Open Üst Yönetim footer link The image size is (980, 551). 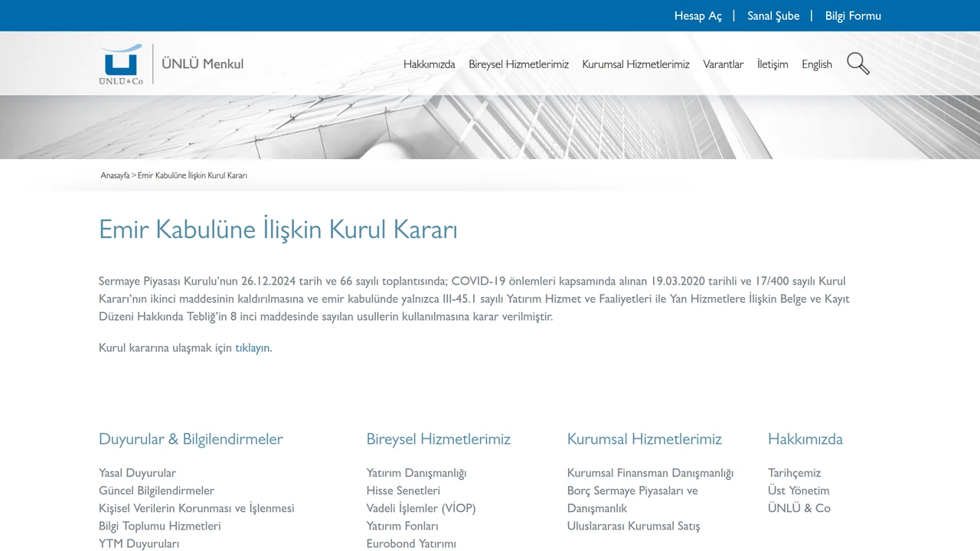tap(799, 491)
